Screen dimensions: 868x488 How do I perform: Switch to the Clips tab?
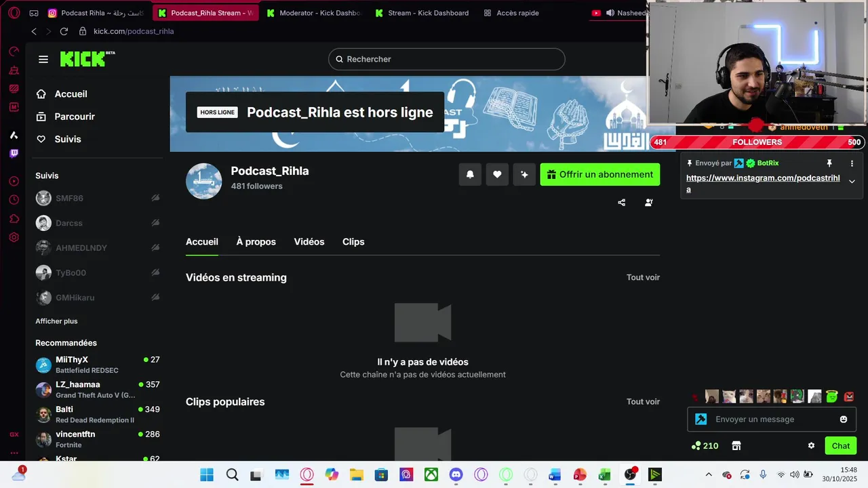[x=353, y=242]
